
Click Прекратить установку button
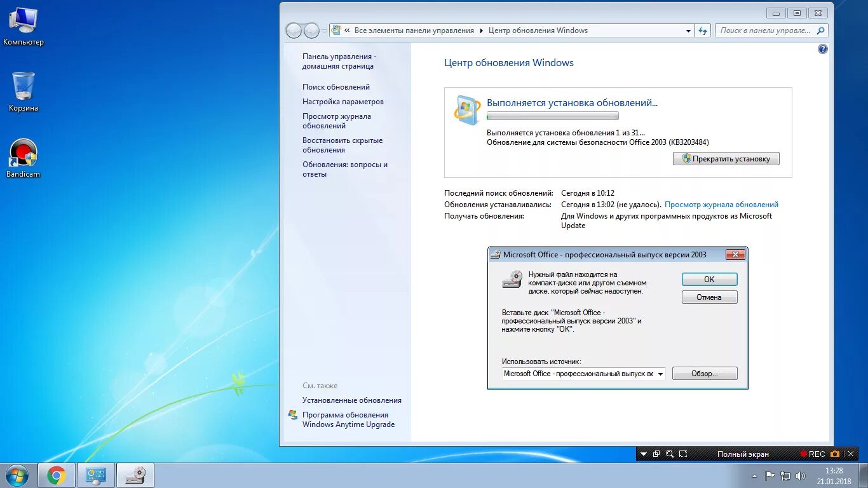point(726,159)
